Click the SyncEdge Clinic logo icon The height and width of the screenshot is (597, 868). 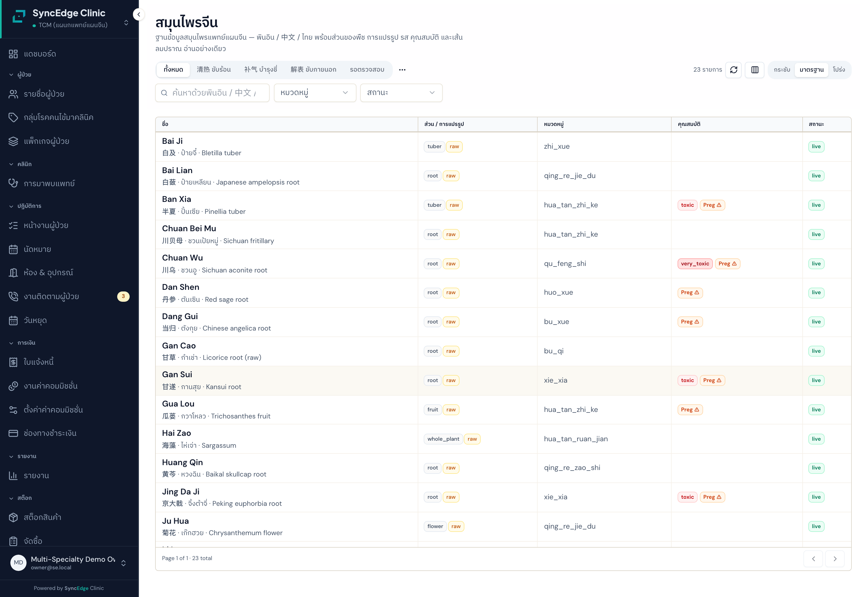pyautogui.click(x=19, y=17)
